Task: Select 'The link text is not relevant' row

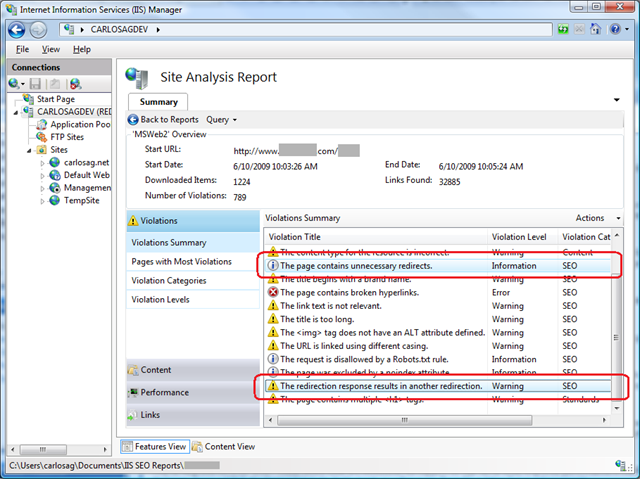Action: tap(439, 306)
